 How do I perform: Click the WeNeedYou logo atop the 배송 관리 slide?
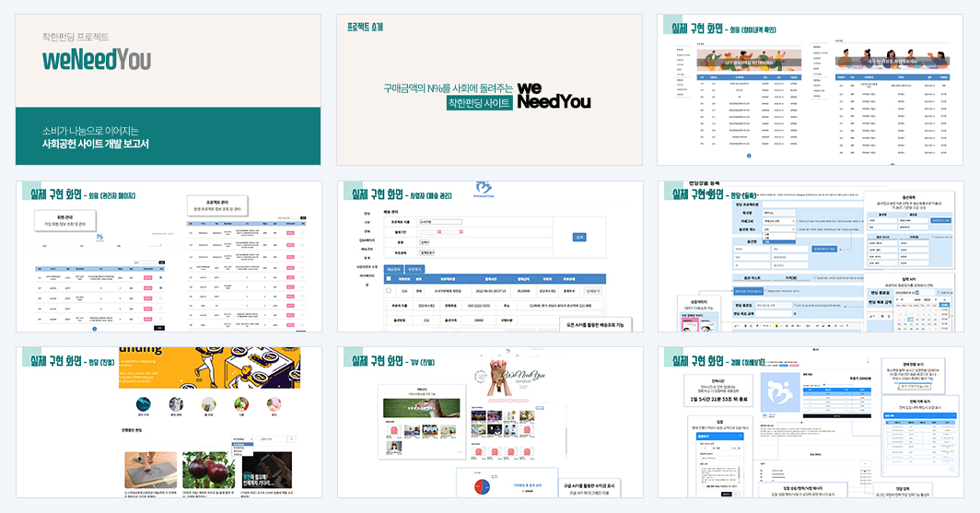pyautogui.click(x=484, y=190)
